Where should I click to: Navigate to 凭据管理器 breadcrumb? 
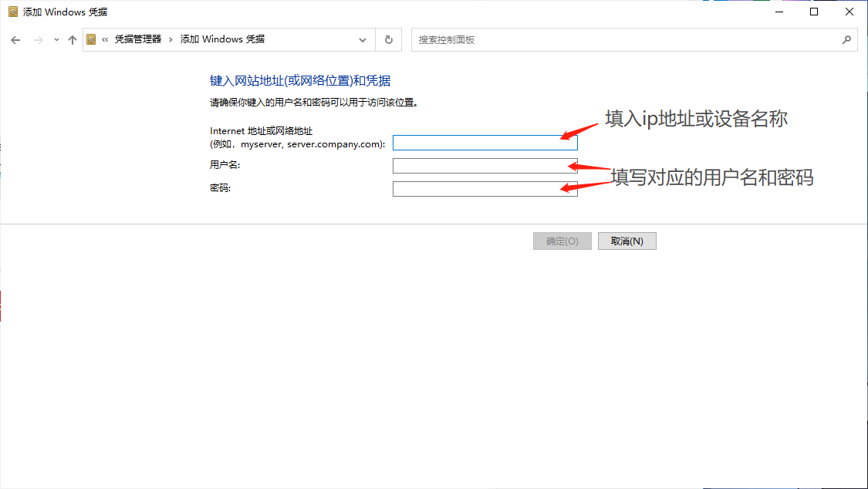coord(138,39)
